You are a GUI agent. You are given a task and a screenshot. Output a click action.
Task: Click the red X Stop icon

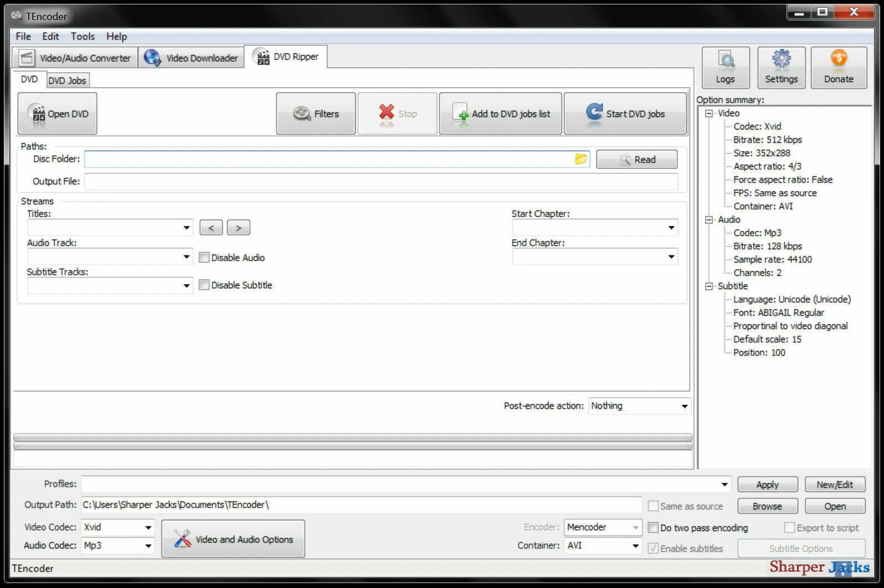[x=386, y=113]
